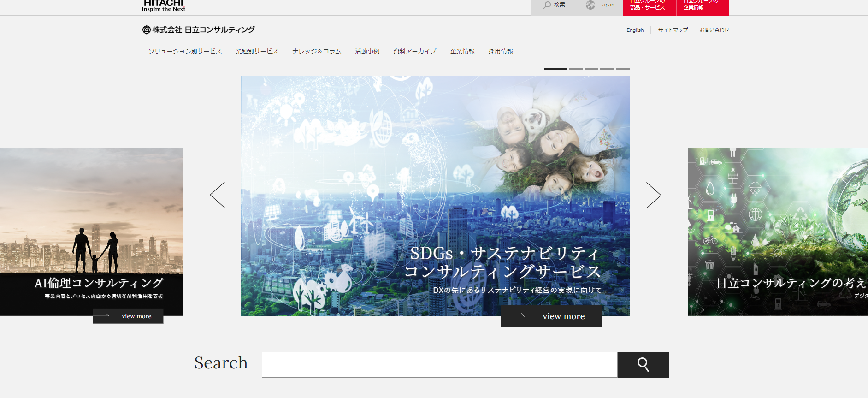Click the 日立コンサルティング company logo
868x398 pixels.
click(198, 30)
